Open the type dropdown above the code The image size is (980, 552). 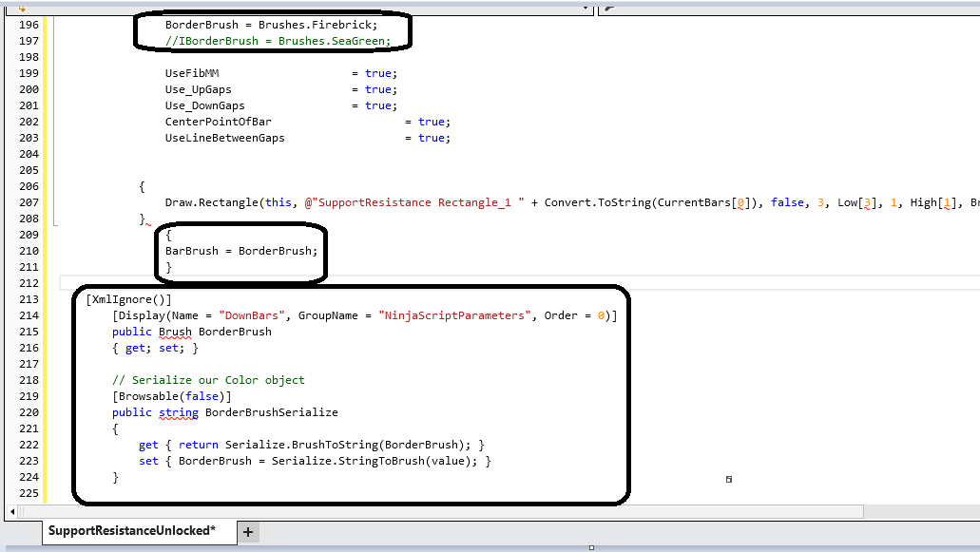586,8
